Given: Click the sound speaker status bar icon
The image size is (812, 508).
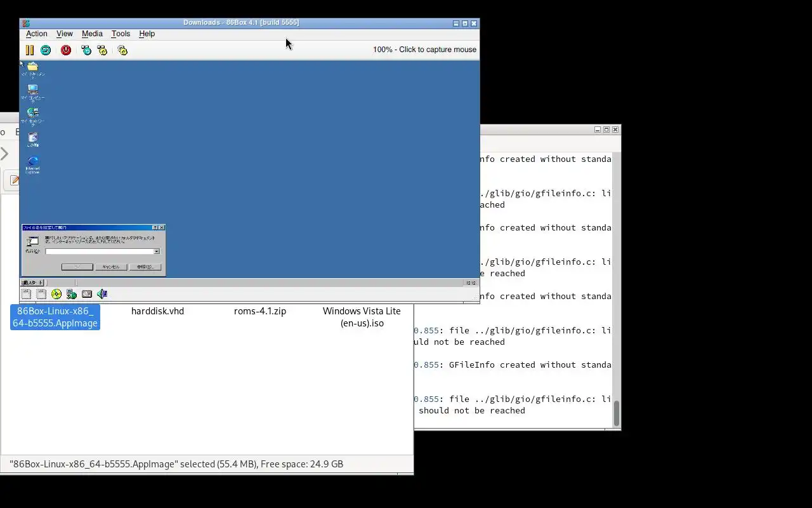Looking at the screenshot, I should 102,294.
